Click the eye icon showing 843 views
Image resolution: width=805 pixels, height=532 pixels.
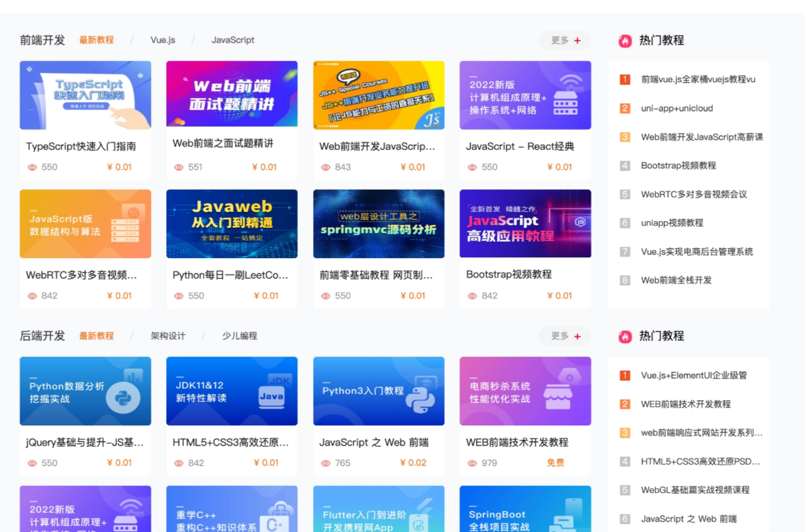pos(325,167)
